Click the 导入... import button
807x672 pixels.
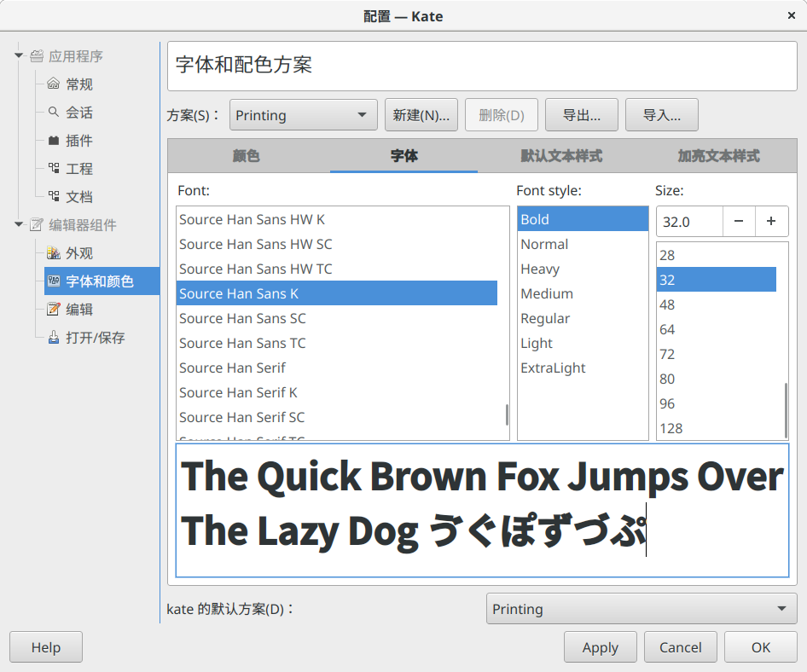pyautogui.click(x=662, y=115)
